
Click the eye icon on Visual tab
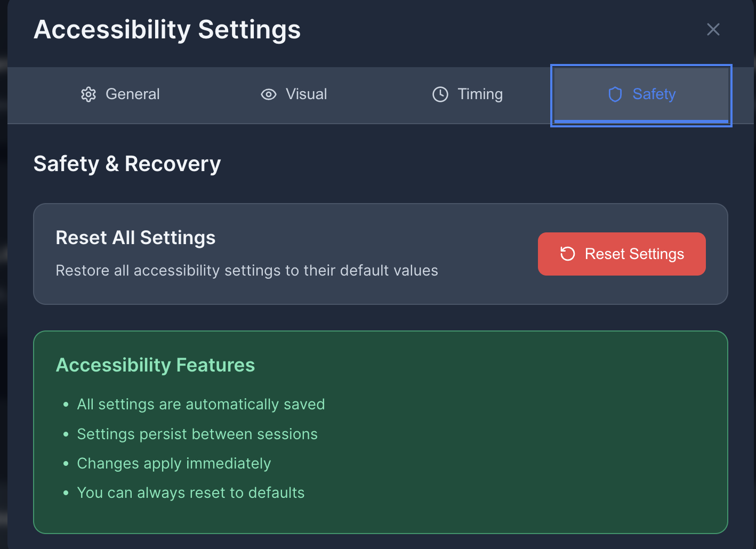point(269,94)
